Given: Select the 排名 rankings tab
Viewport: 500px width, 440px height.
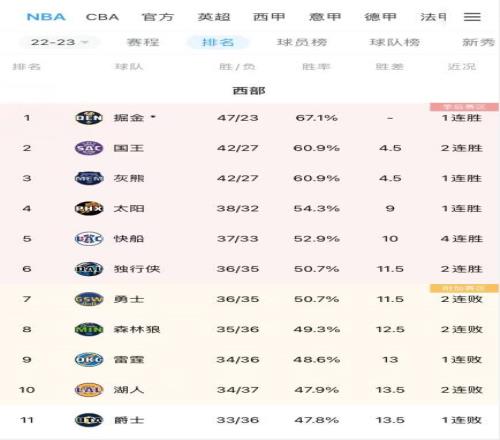Looking at the screenshot, I should [x=218, y=42].
